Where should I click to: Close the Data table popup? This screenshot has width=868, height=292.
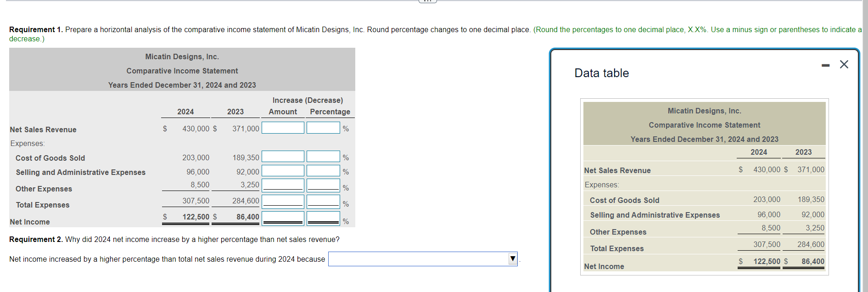click(844, 64)
